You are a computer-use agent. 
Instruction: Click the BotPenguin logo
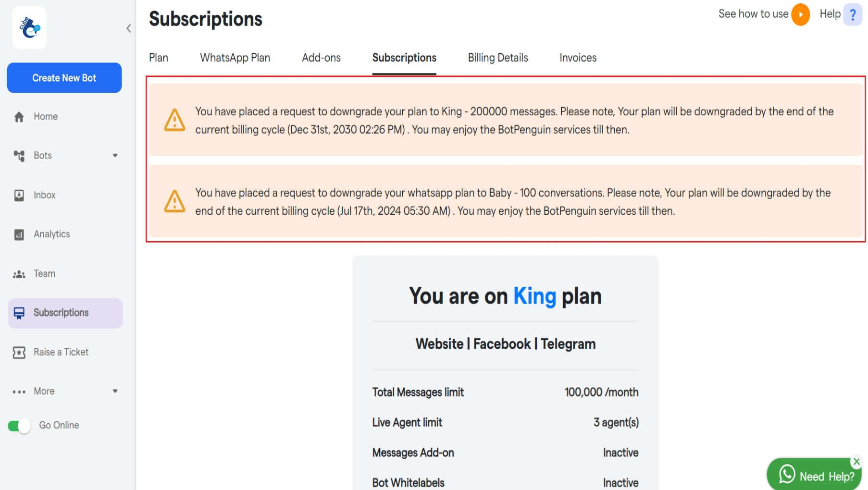(x=29, y=27)
